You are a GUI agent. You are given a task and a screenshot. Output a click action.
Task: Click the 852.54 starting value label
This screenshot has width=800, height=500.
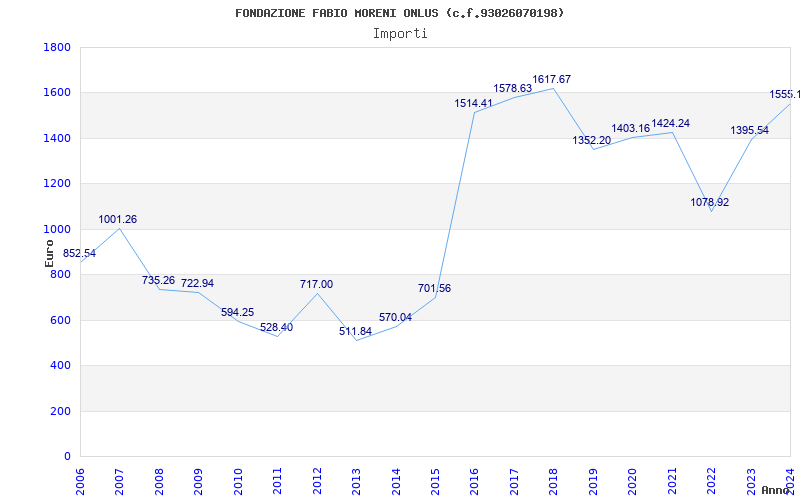pyautogui.click(x=79, y=254)
